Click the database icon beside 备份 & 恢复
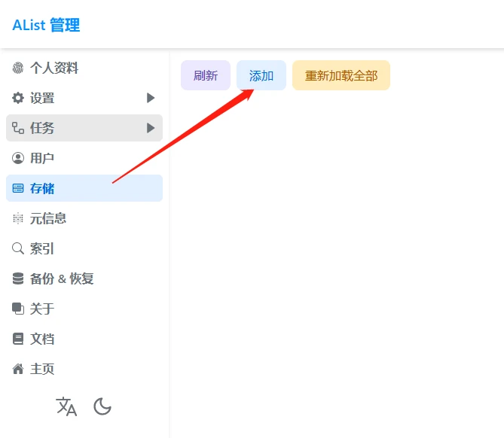504x438 pixels. pos(18,278)
